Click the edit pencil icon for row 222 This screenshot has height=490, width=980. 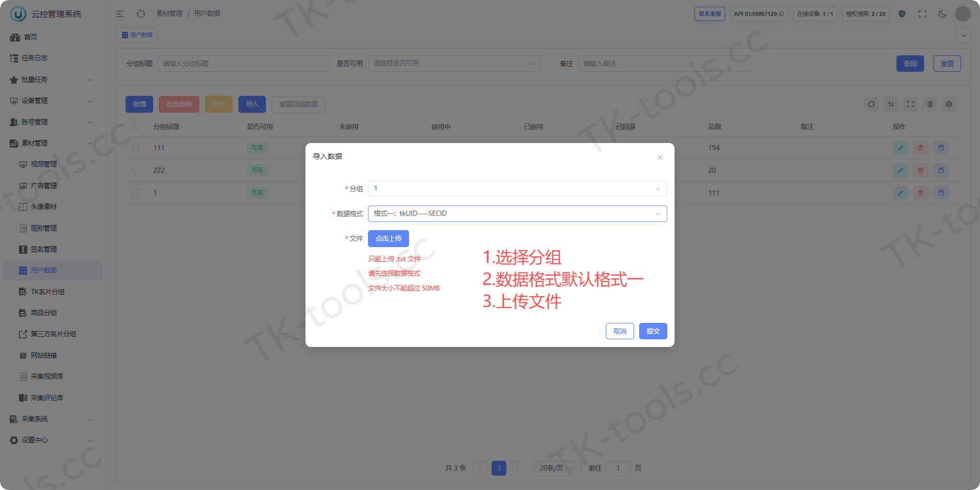(901, 171)
